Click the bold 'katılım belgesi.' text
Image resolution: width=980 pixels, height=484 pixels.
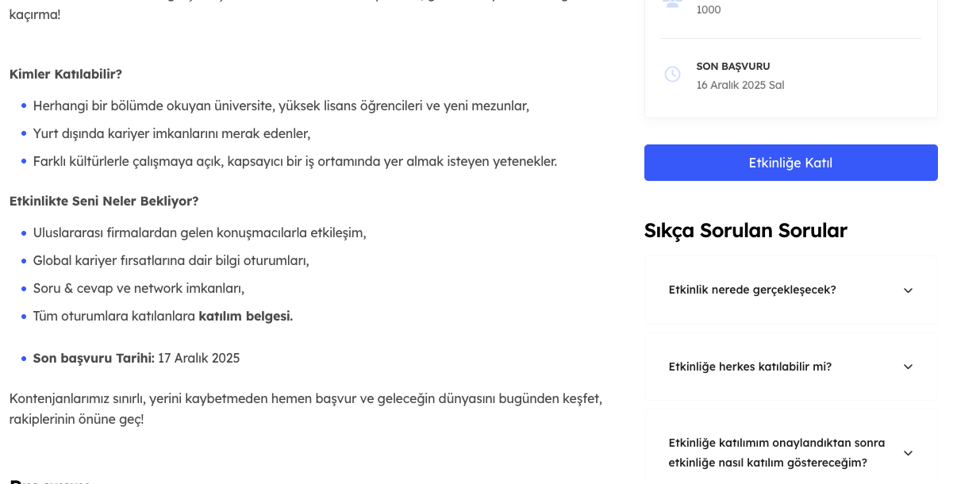(x=246, y=316)
